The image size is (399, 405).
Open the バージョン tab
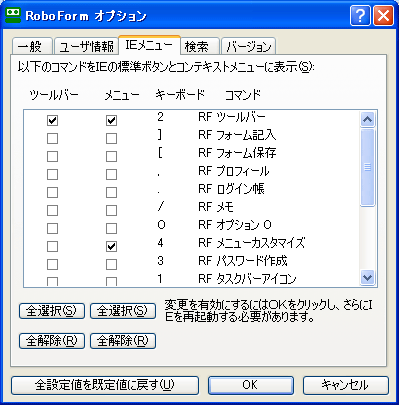tap(248, 46)
